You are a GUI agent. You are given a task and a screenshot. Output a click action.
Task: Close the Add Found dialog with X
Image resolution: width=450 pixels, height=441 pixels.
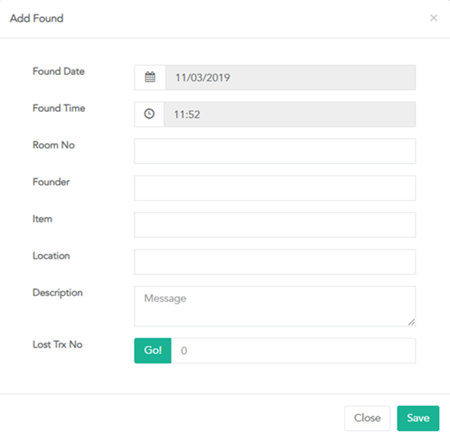click(433, 18)
